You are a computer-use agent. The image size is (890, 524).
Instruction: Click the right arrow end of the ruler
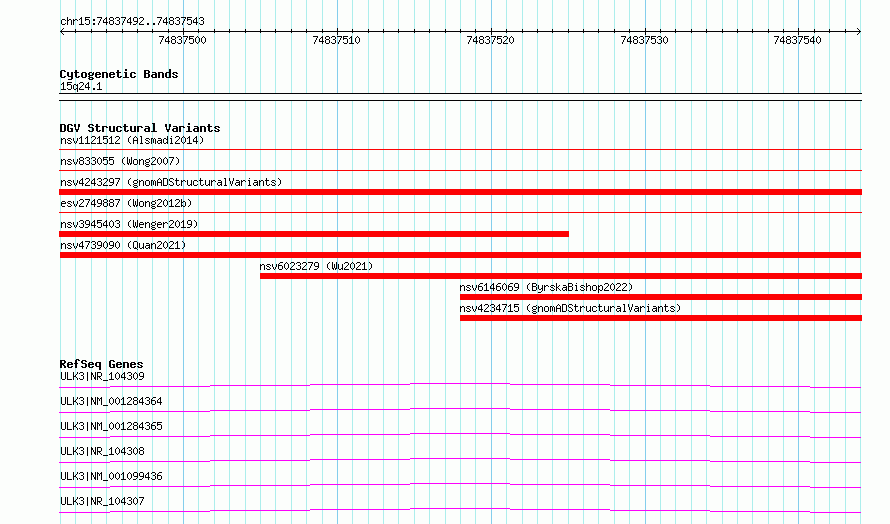click(x=859, y=32)
